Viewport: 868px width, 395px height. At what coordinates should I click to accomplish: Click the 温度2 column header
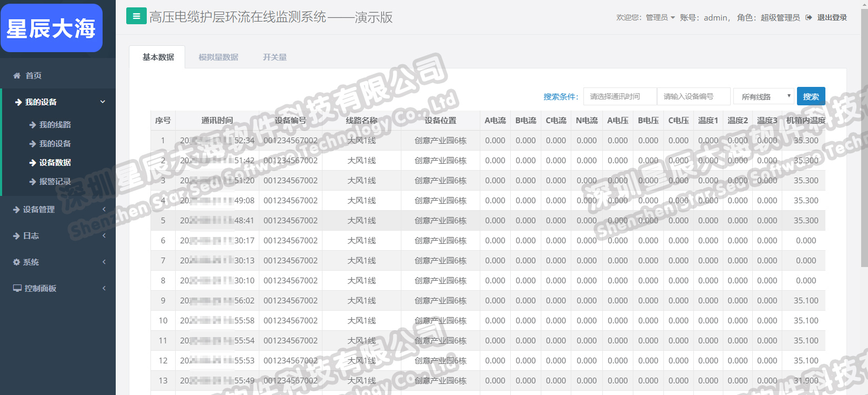point(738,121)
